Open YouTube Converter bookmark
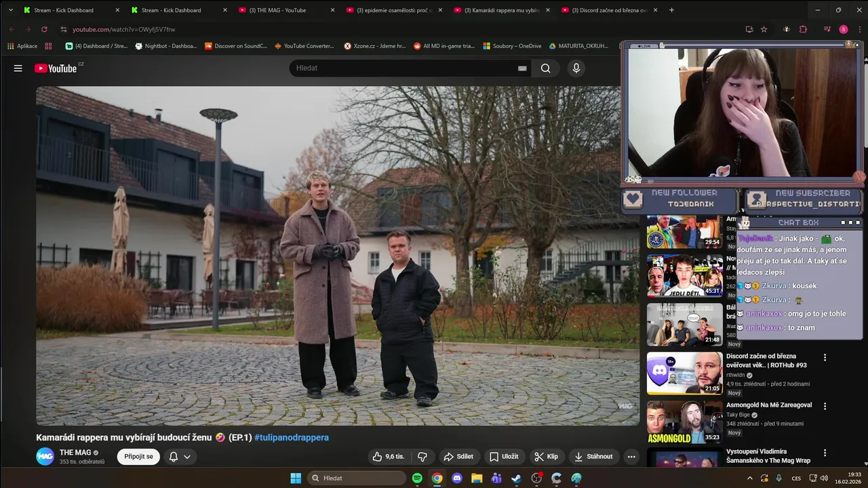Screen dimensions: 868x488 [x=304, y=46]
